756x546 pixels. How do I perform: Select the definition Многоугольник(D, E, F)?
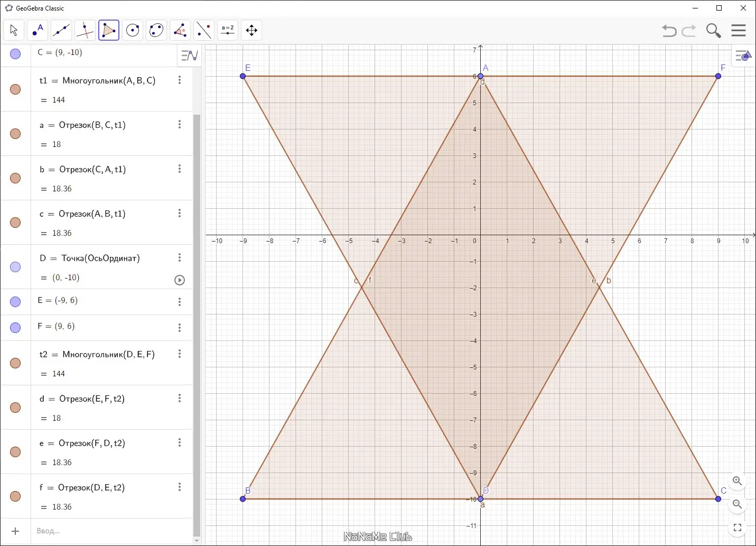pyautogui.click(x=109, y=355)
